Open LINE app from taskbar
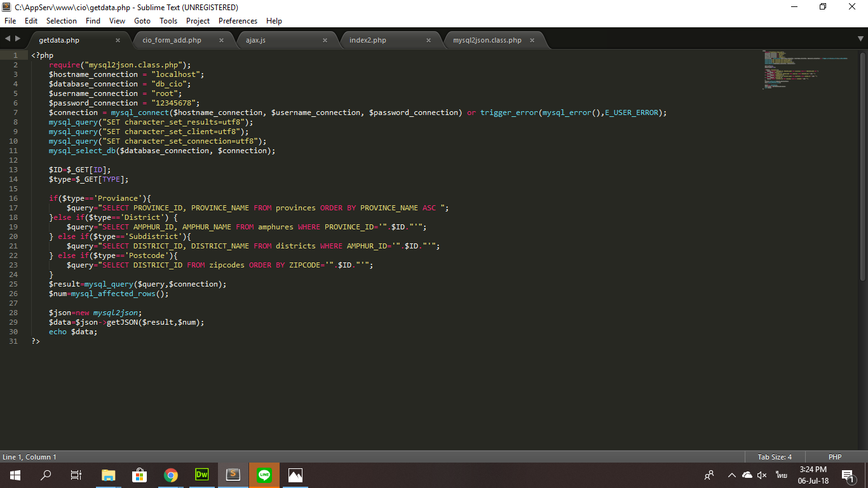The image size is (868, 488). 264,475
